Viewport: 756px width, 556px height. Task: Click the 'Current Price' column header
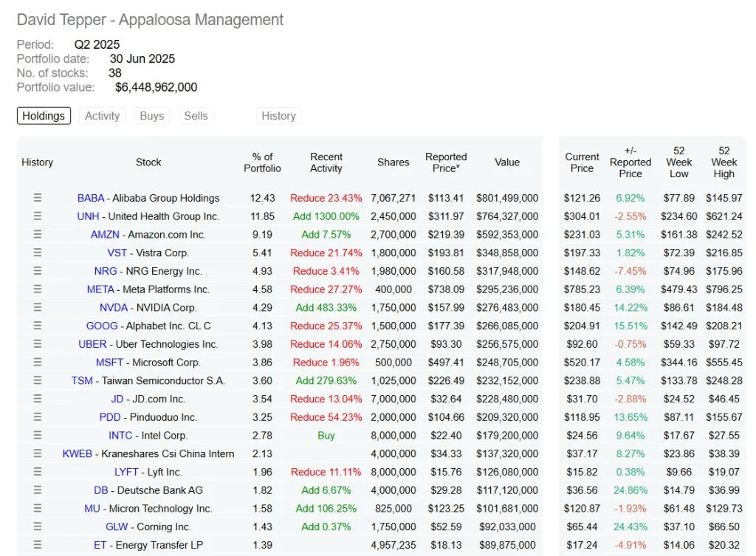click(x=582, y=162)
